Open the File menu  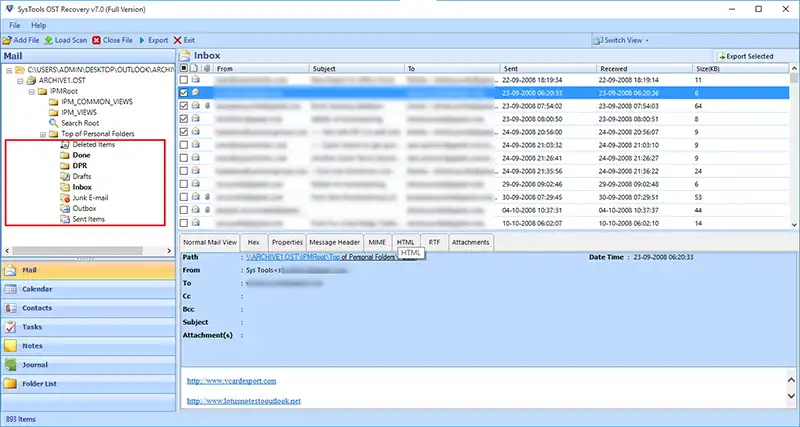tap(15, 25)
